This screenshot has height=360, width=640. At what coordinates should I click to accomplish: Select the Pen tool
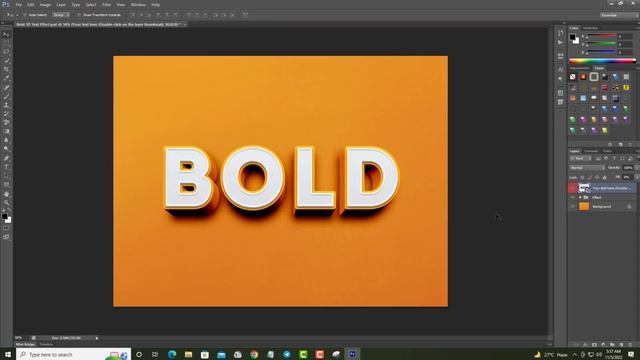[x=6, y=158]
